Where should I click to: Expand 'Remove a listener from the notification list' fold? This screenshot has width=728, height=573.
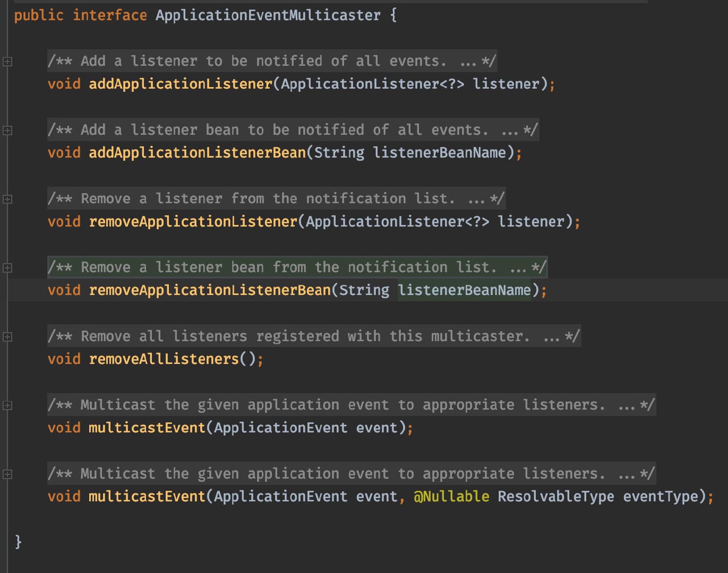(x=7, y=199)
